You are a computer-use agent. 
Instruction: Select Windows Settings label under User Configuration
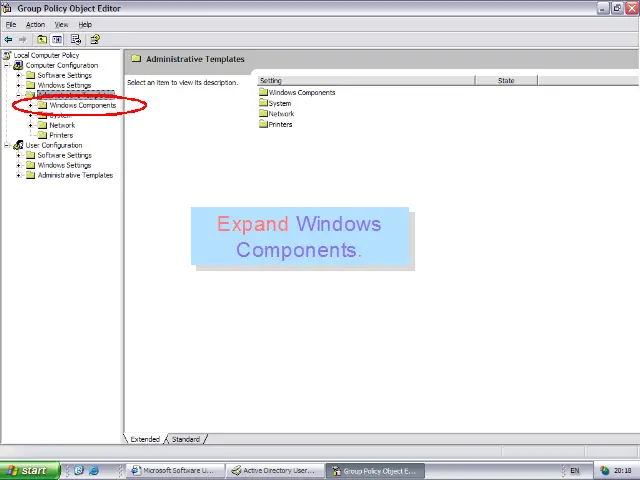pos(64,165)
